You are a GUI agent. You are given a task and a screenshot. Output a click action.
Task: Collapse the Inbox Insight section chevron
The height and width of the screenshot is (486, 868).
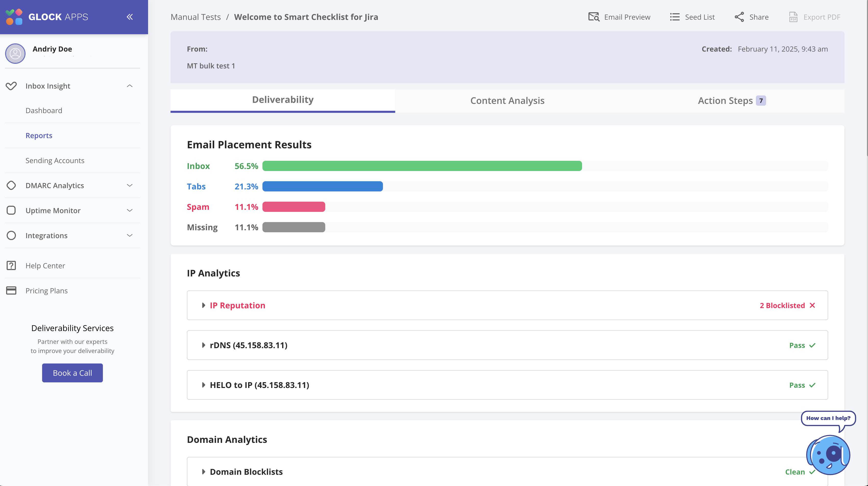(130, 86)
